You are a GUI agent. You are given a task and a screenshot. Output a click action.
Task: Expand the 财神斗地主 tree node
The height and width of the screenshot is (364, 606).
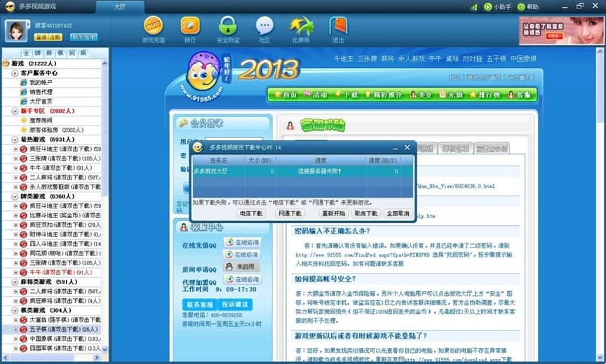pos(15,234)
